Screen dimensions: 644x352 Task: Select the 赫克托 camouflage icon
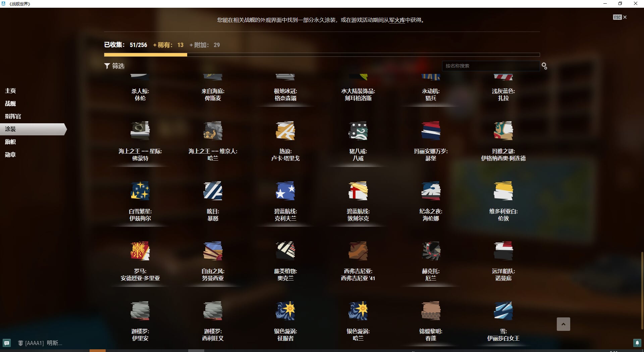(x=431, y=251)
